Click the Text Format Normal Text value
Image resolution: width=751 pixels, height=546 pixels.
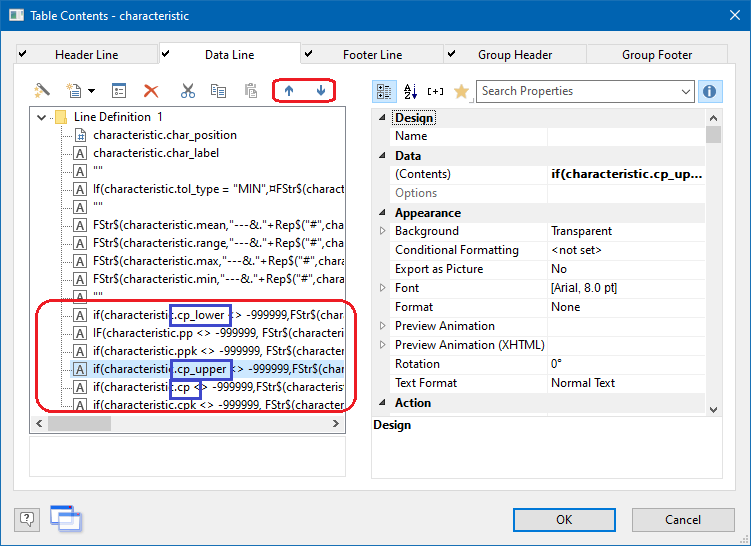[x=626, y=383]
